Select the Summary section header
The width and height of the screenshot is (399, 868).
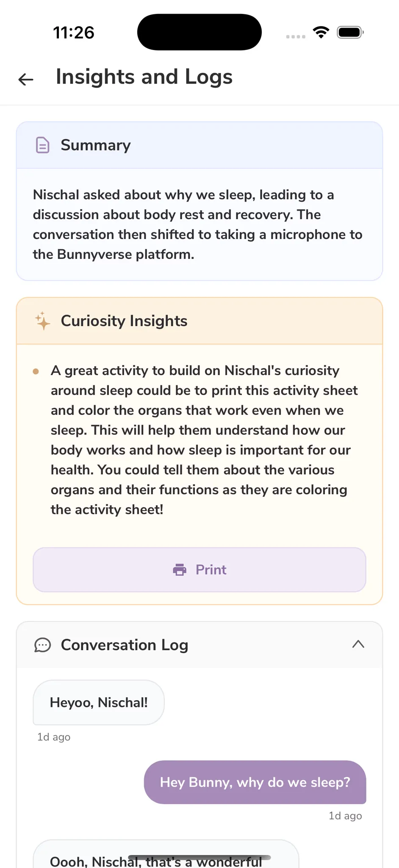[199, 145]
